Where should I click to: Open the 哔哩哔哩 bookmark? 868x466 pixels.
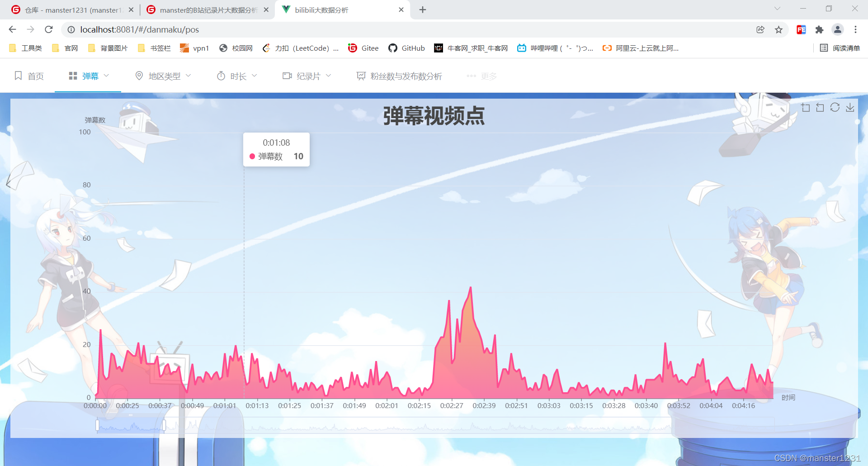coord(555,48)
